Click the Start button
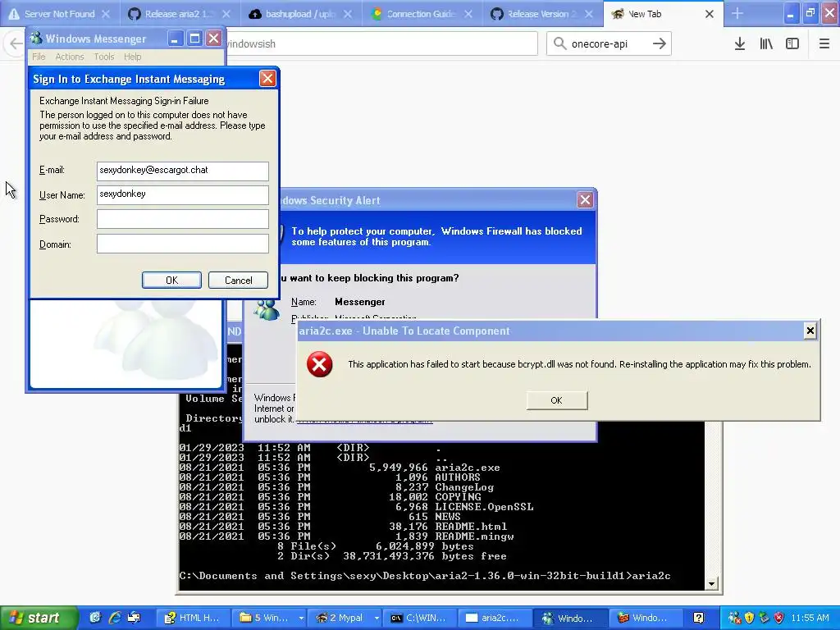The height and width of the screenshot is (630, 840). pyautogui.click(x=39, y=618)
